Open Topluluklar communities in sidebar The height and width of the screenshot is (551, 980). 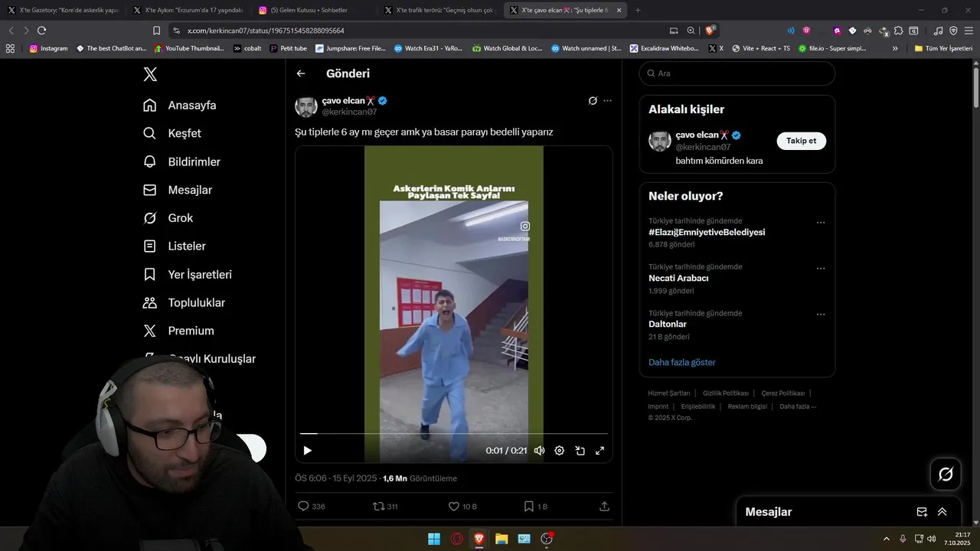(185, 303)
